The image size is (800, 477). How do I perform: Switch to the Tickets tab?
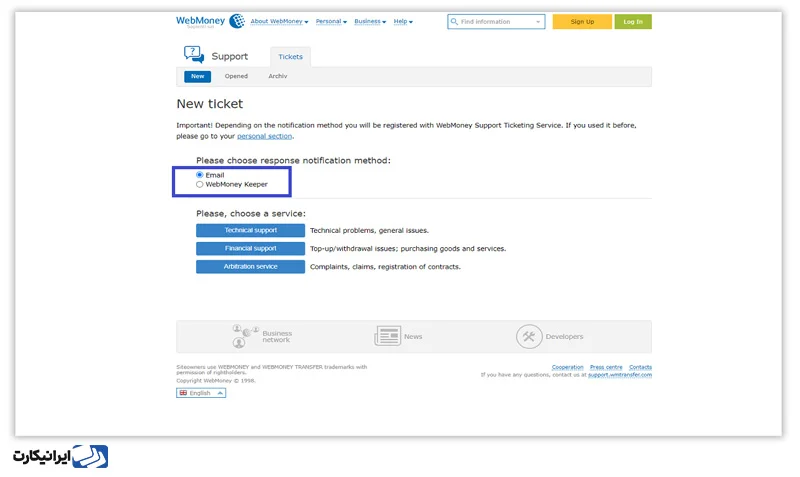pyautogui.click(x=290, y=57)
